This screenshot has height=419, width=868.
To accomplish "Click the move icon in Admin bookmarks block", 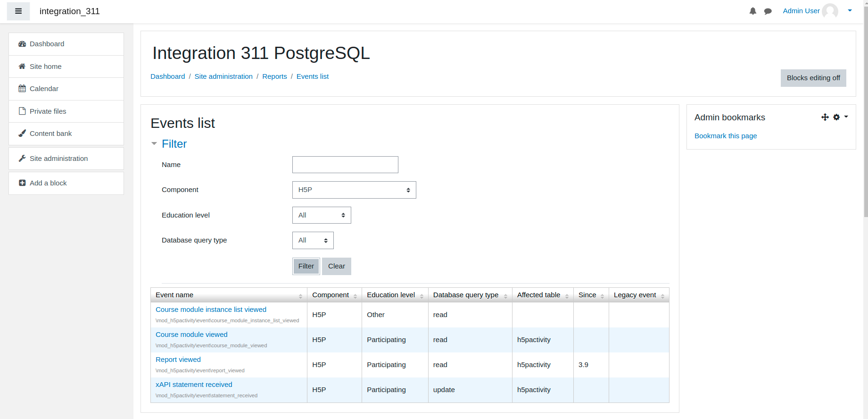I will (x=825, y=117).
